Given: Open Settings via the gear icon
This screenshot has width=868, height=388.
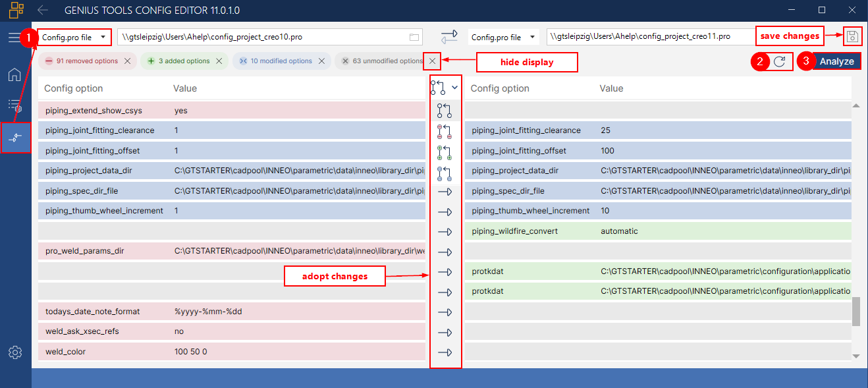Looking at the screenshot, I should pos(14,352).
